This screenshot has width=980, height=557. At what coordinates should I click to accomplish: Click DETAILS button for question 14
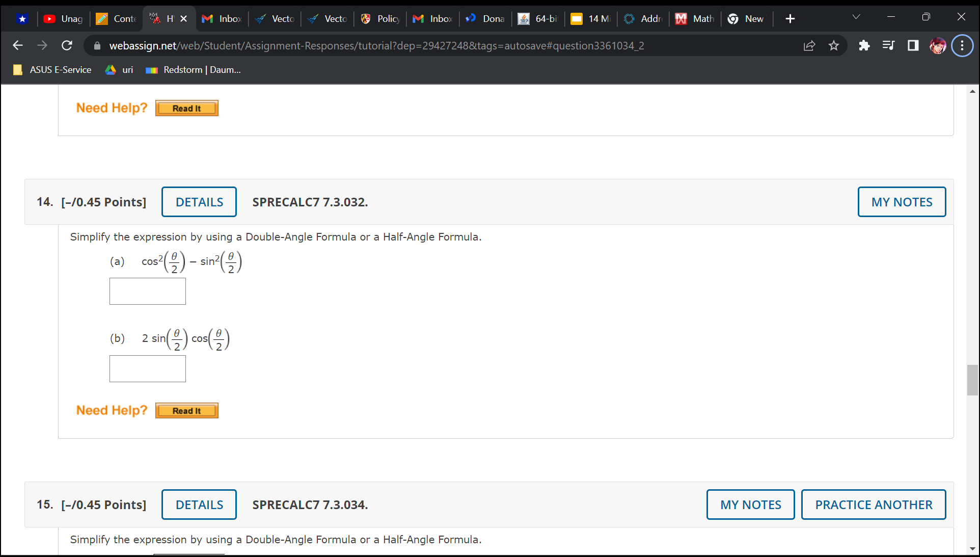click(199, 202)
